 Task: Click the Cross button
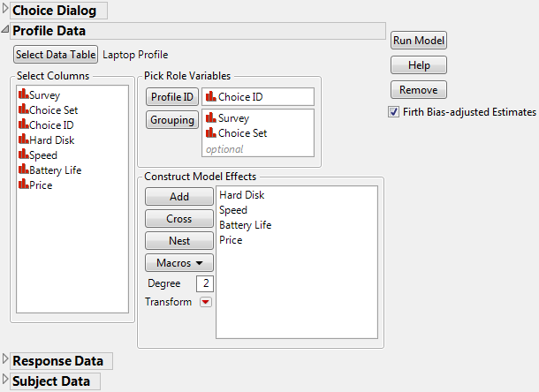[x=179, y=218]
